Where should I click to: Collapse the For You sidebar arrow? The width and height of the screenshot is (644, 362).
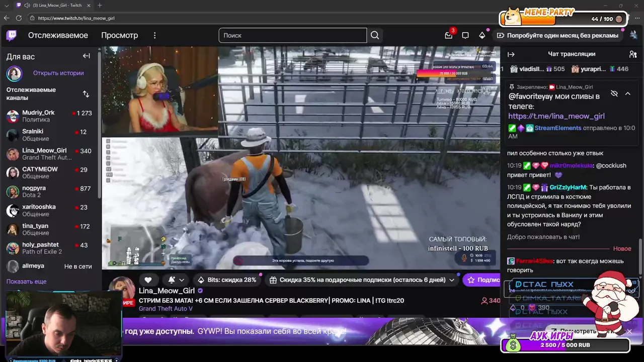tap(86, 56)
